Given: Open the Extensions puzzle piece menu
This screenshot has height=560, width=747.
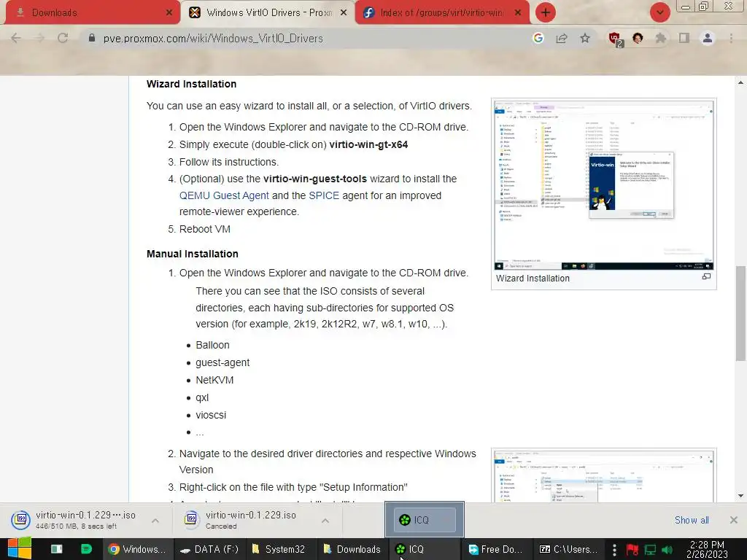Looking at the screenshot, I should click(x=661, y=38).
